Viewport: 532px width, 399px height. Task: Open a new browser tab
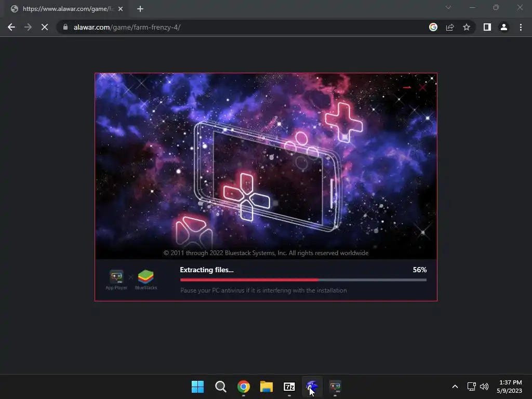point(140,9)
